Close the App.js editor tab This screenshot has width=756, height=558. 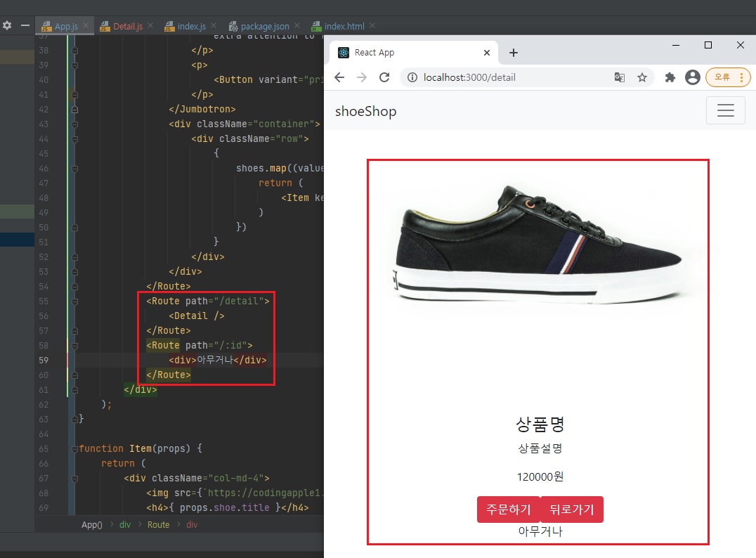coord(85,25)
